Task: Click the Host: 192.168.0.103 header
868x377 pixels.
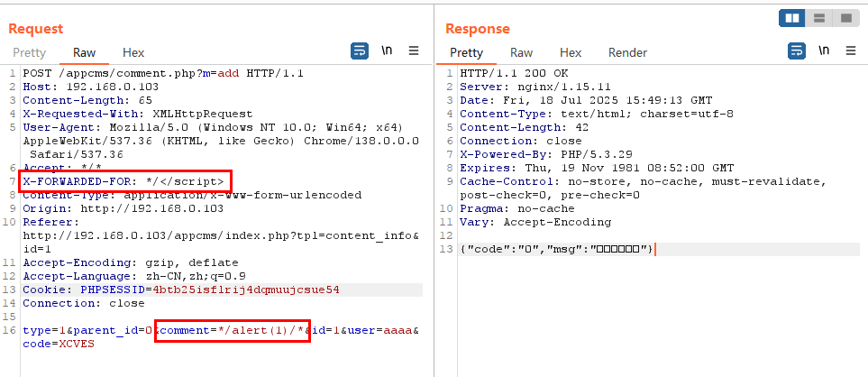Action: [x=91, y=87]
